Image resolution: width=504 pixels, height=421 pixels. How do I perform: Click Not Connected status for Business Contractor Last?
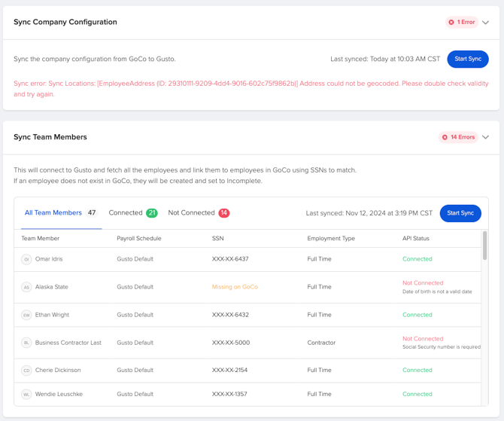(423, 339)
